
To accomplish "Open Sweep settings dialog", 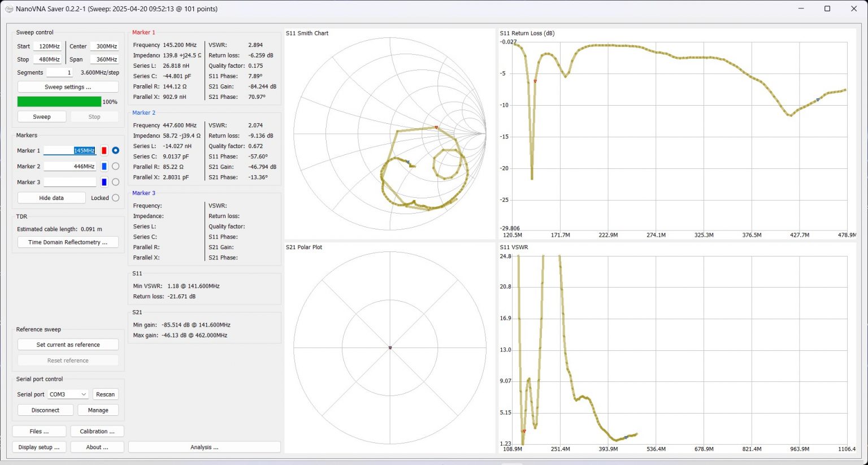I will click(x=68, y=87).
